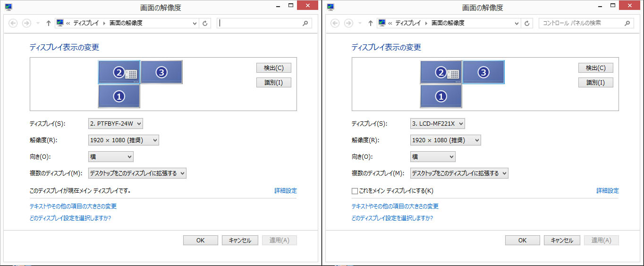644x266 pixels.
Task: Select monitor 3 in the left window preview
Action: pos(161,72)
